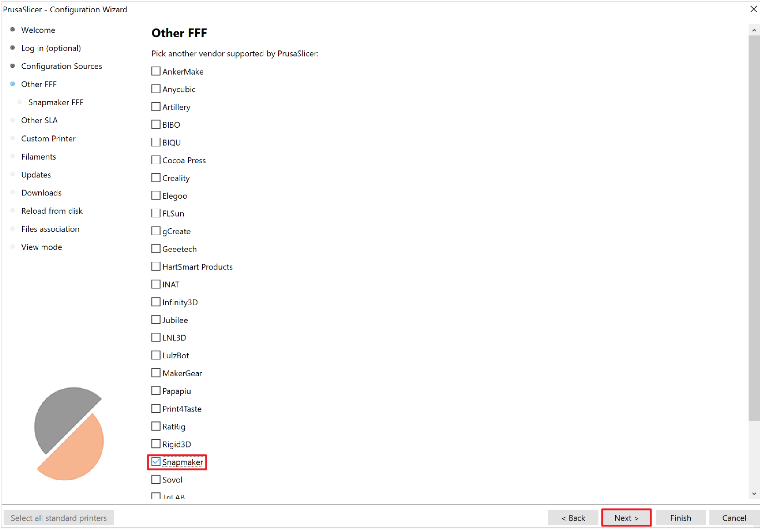The image size is (763, 532).
Task: Select the BIBO vendor checkbox
Action: [156, 125]
